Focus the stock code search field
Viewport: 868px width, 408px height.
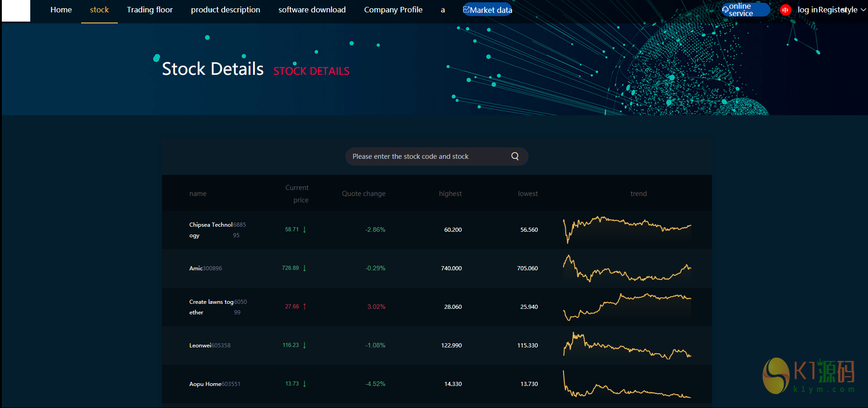click(437, 156)
